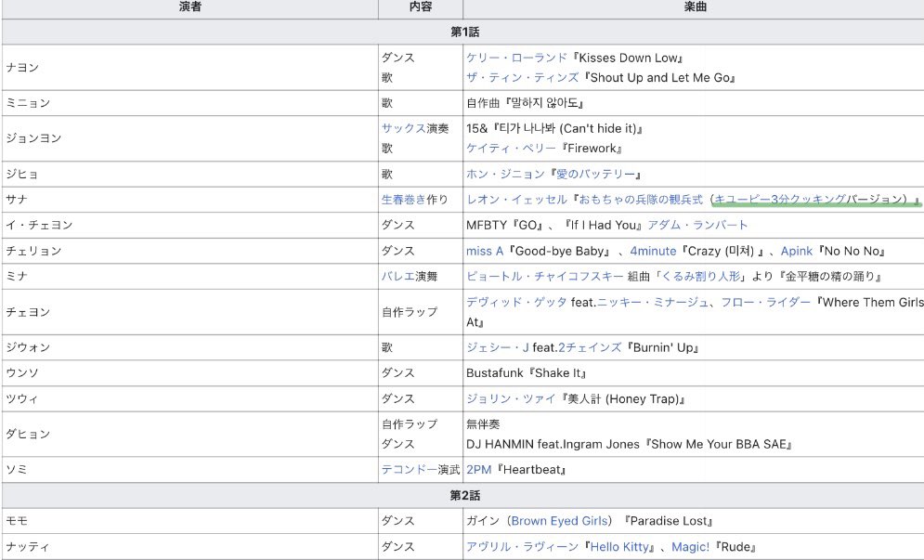The width and height of the screenshot is (924, 560).
Task: Follow the サックス link in ジョンヨン row
Action: [x=403, y=128]
